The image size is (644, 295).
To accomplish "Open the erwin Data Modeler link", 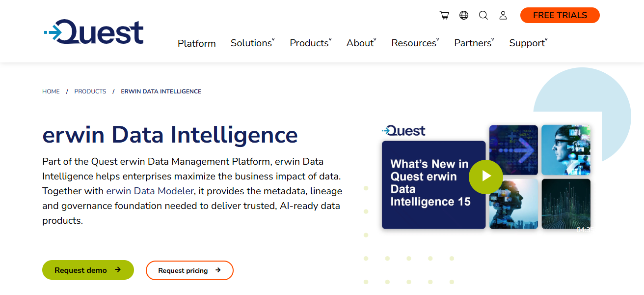I will coord(149,191).
